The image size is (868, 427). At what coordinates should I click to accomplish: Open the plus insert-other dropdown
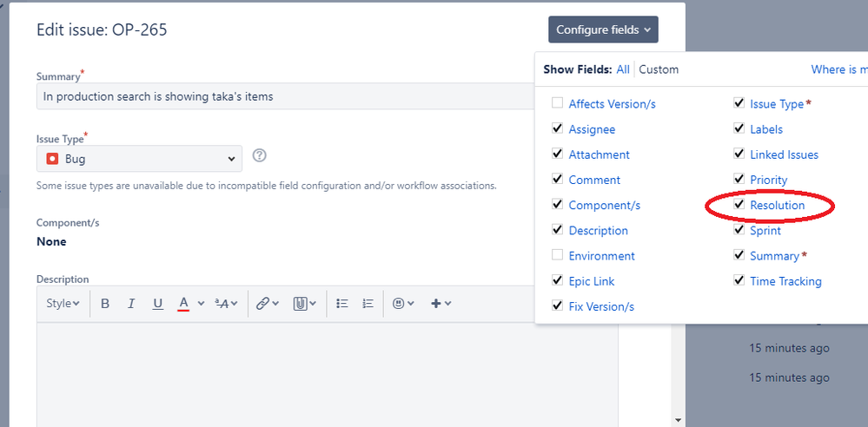point(441,303)
